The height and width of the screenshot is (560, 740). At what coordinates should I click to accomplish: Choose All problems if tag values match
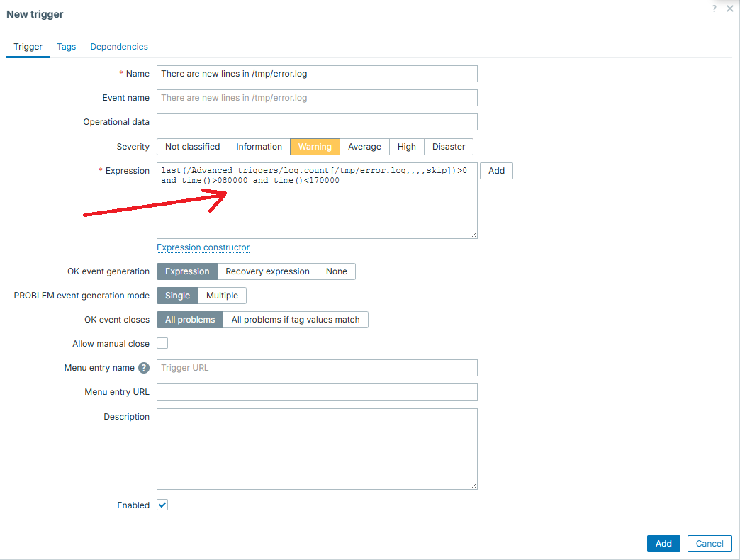pyautogui.click(x=296, y=320)
